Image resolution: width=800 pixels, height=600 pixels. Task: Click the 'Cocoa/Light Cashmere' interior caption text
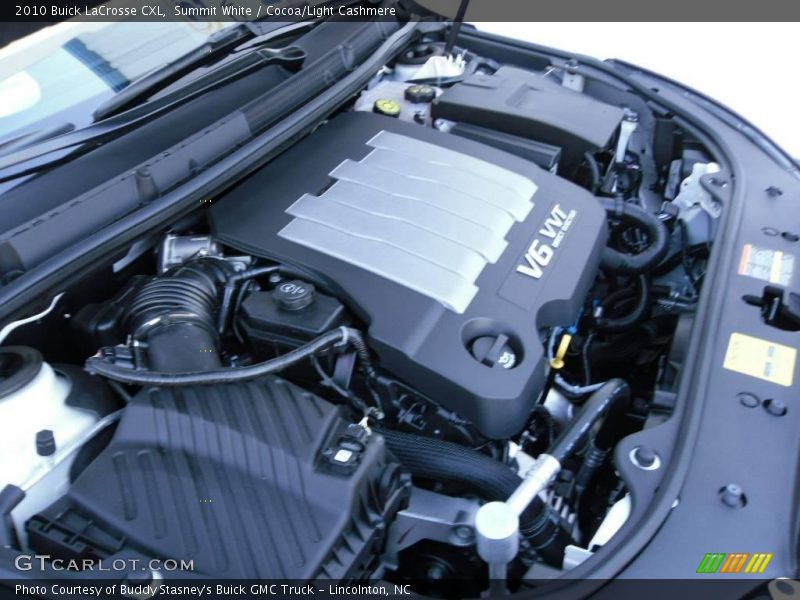click(331, 11)
